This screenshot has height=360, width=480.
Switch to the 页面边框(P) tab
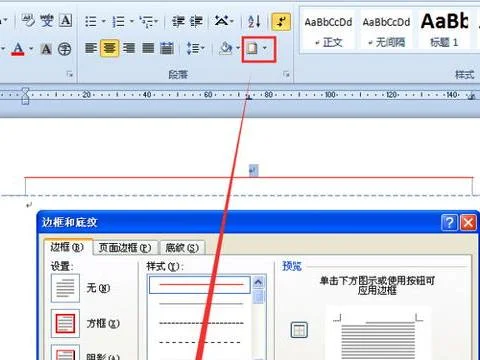coord(125,248)
